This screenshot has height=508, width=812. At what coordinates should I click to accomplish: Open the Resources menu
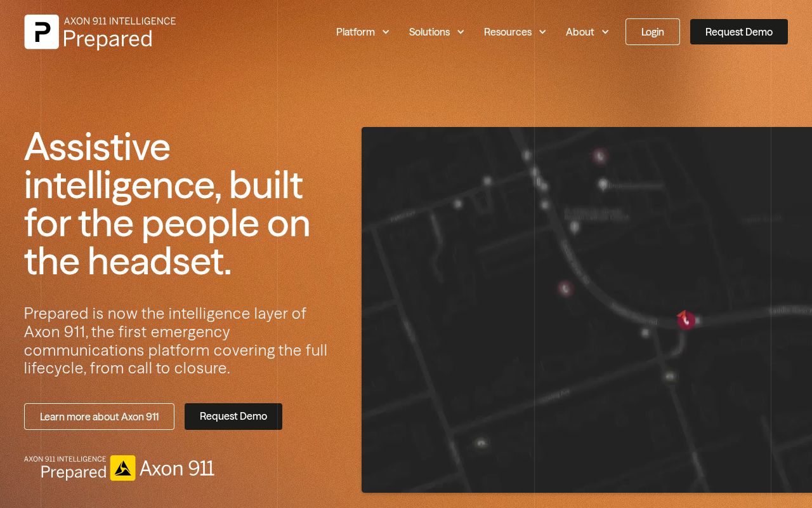pyautogui.click(x=507, y=32)
